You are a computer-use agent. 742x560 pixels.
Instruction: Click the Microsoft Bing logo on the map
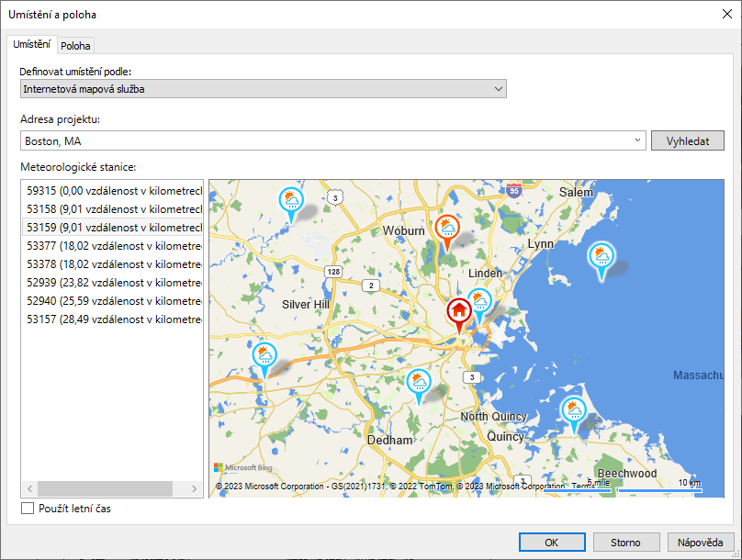click(x=243, y=468)
